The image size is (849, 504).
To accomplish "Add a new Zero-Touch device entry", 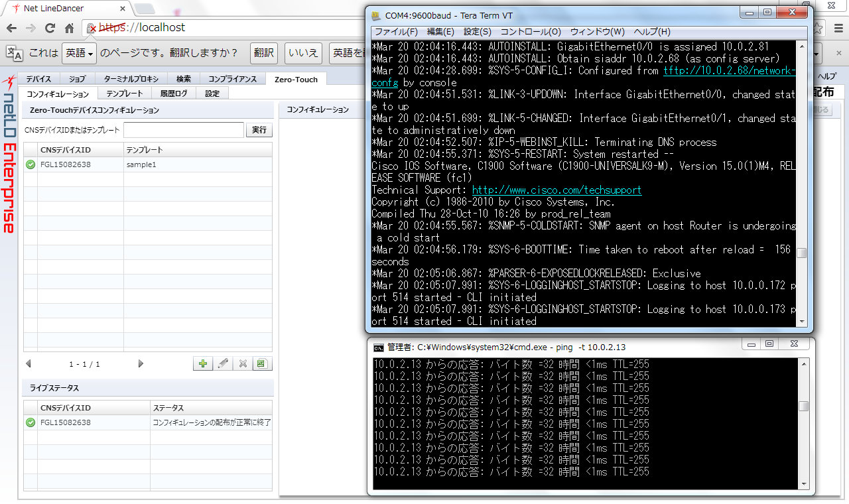I will [x=202, y=363].
